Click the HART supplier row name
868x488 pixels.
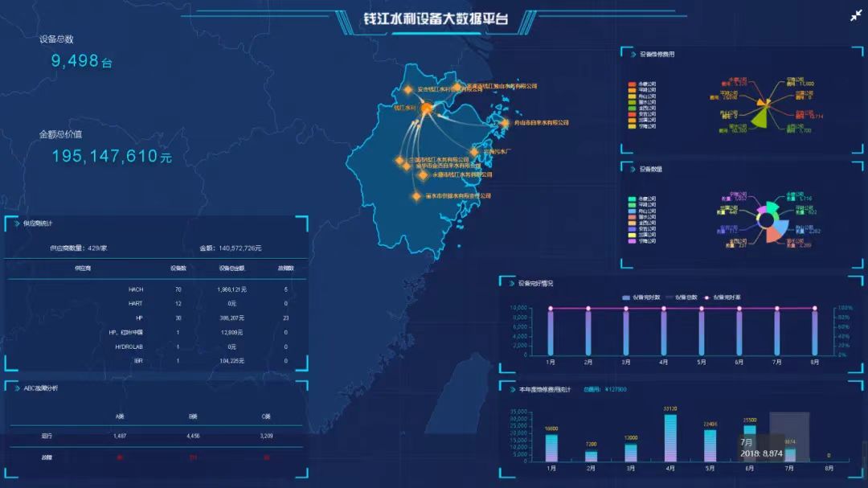point(135,304)
